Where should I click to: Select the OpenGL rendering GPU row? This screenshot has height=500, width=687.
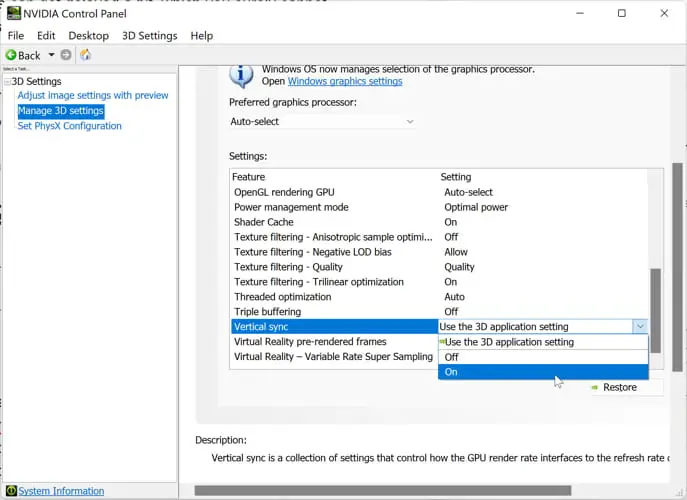(x=439, y=192)
